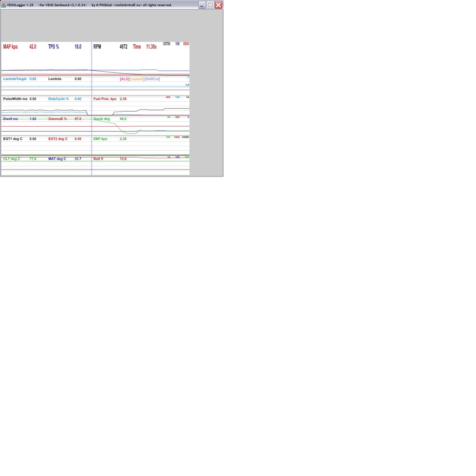
Task: Select the MAT deg C label
Action: click(x=57, y=159)
